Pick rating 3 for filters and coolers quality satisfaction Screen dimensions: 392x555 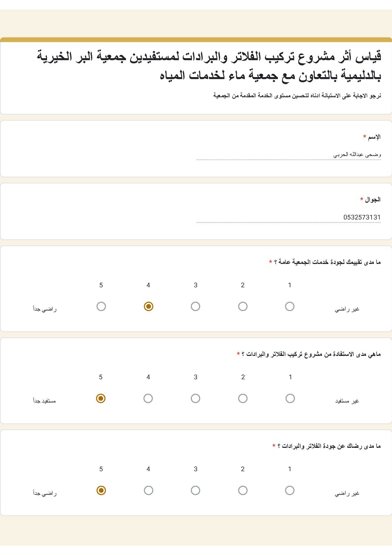pyautogui.click(x=196, y=490)
